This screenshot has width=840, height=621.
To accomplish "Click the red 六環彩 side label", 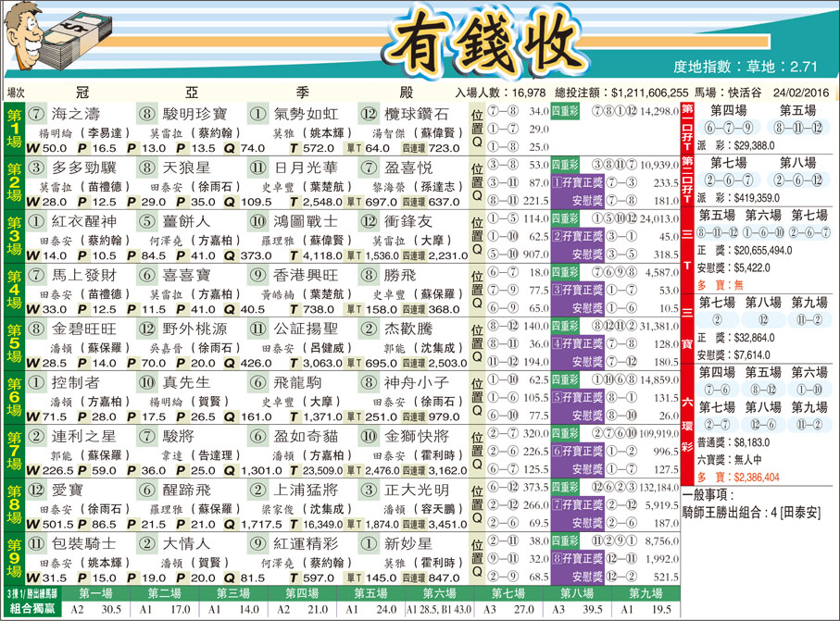I will coord(687,425).
